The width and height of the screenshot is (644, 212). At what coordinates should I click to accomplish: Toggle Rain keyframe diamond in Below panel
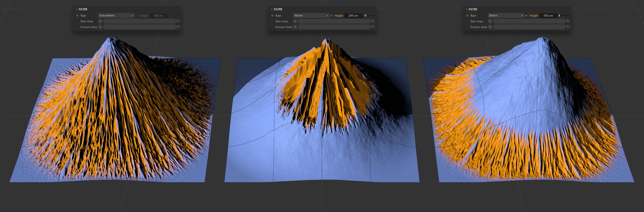pos(467,16)
